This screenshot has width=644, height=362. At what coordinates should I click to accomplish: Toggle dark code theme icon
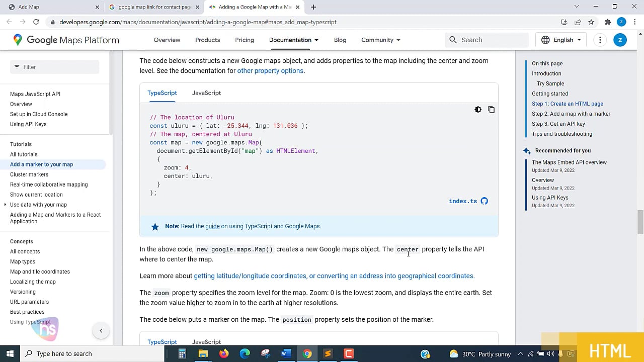(x=478, y=110)
